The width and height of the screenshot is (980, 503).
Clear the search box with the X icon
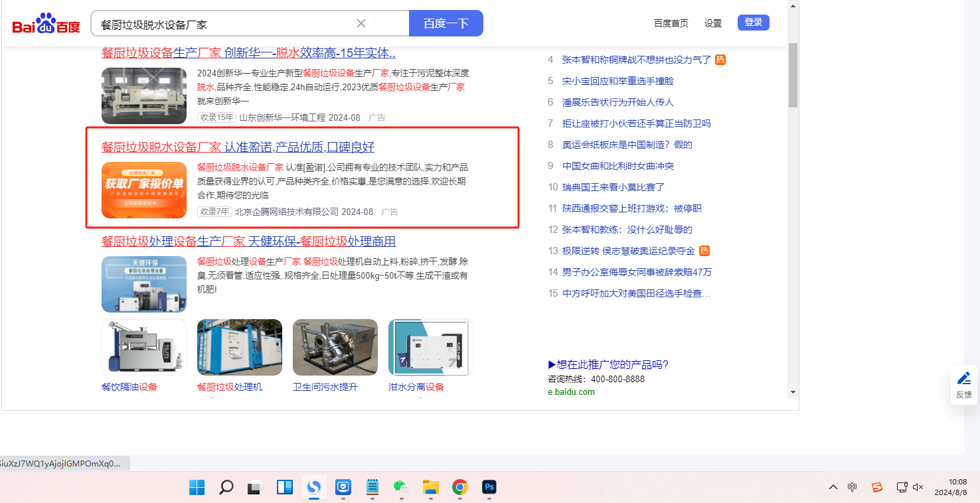[361, 23]
